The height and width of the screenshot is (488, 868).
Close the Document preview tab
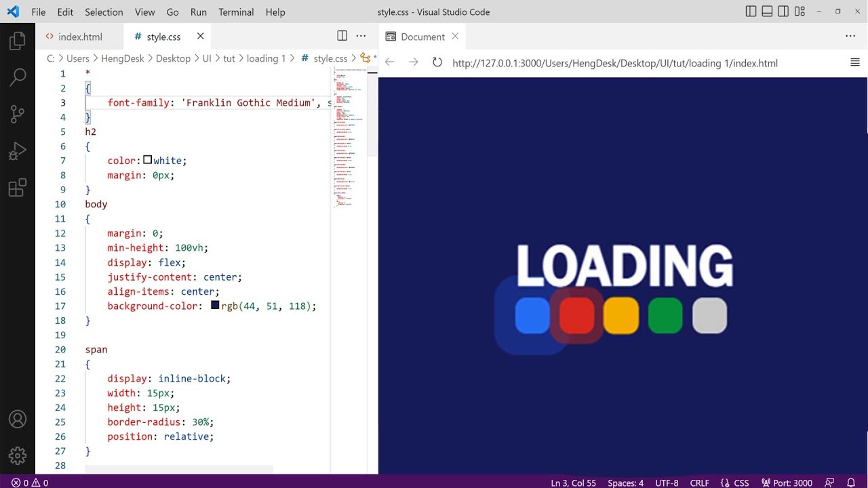(x=455, y=36)
